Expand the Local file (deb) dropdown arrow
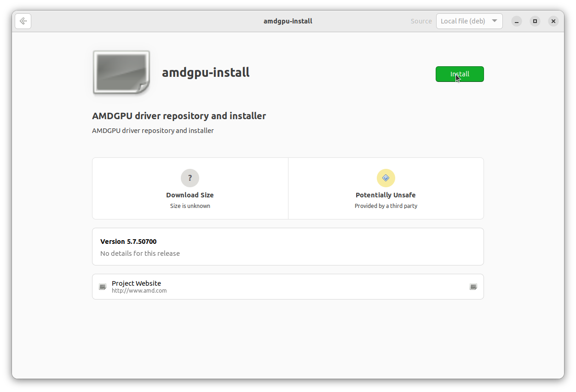Screen dimensions: 576x392 (x=495, y=21)
